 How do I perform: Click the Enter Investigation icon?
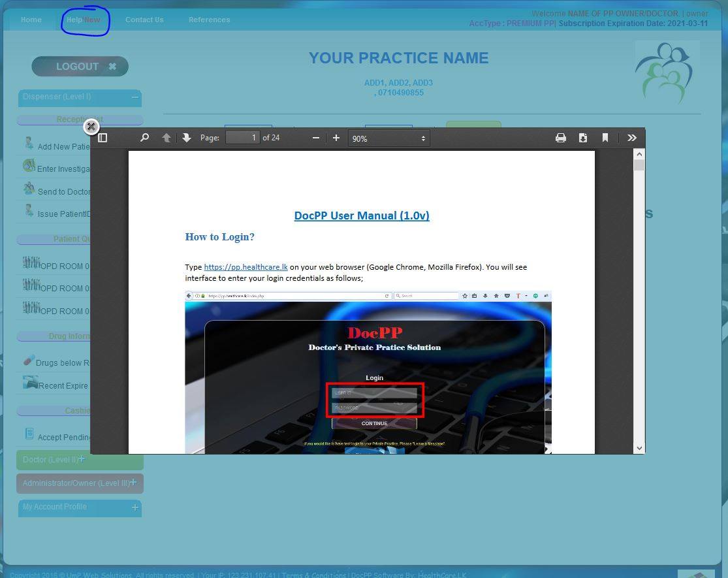pos(29,165)
